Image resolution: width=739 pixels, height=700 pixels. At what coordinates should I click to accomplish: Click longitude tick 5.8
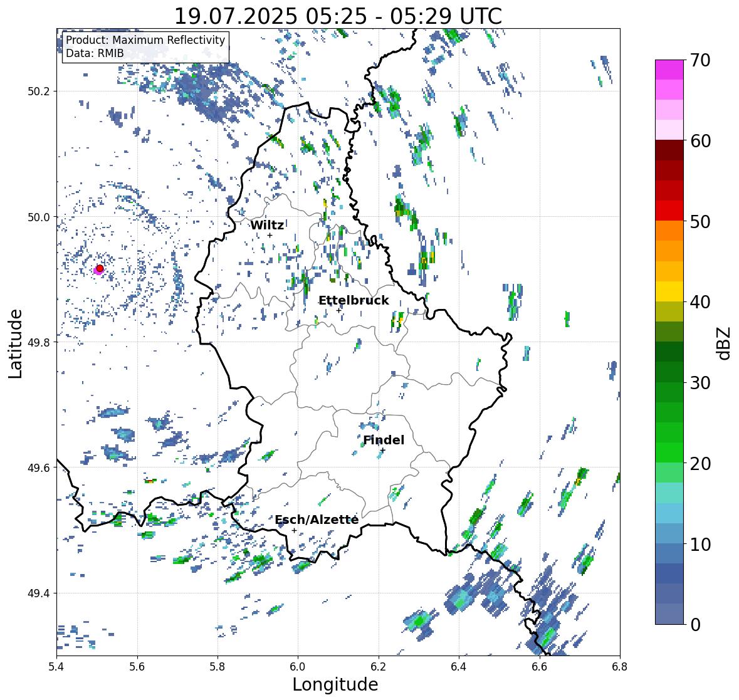click(218, 666)
